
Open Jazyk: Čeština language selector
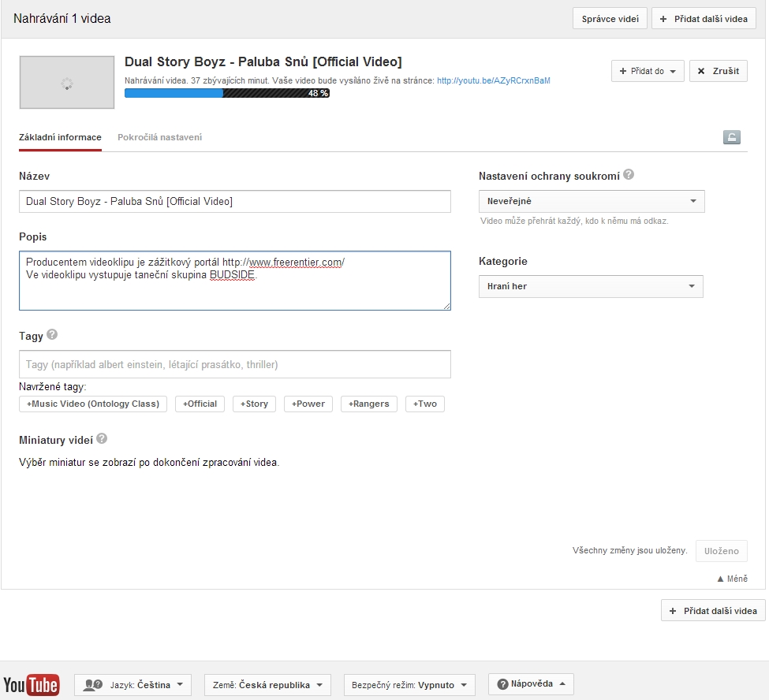133,685
